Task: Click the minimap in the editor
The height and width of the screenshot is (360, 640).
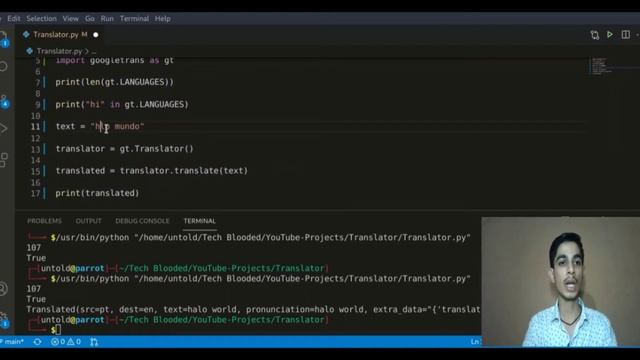Action: pyautogui.click(x=602, y=66)
